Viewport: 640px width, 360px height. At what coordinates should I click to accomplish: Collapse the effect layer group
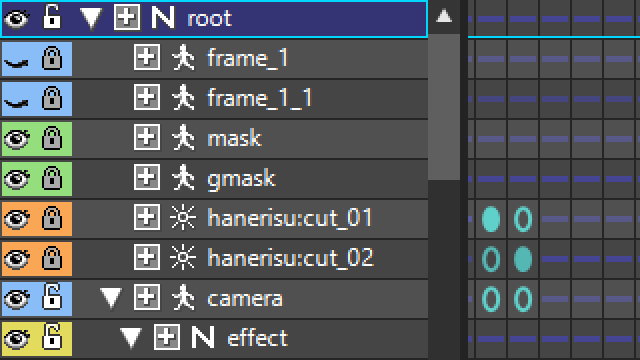click(x=131, y=338)
